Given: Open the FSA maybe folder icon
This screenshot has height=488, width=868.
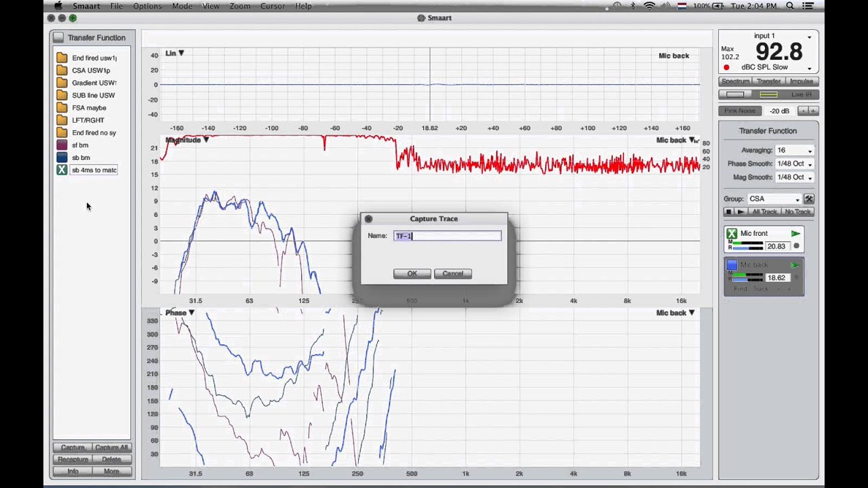Looking at the screenshot, I should tap(62, 107).
